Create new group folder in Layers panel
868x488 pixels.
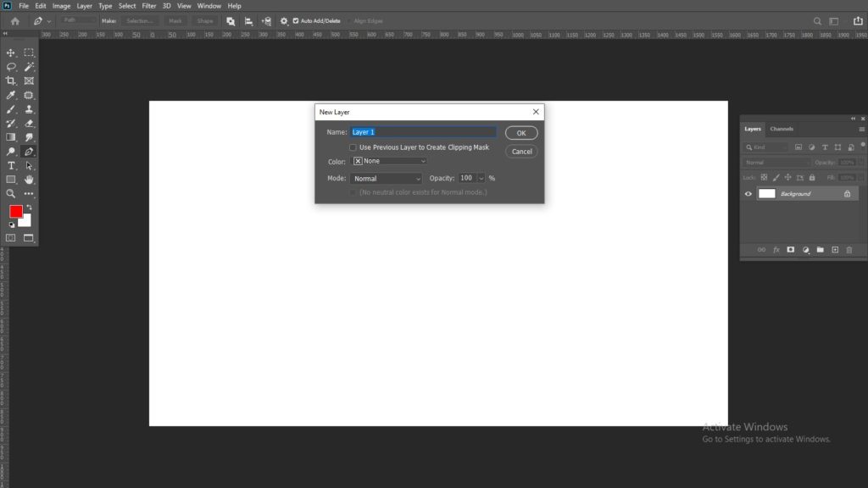pos(820,250)
